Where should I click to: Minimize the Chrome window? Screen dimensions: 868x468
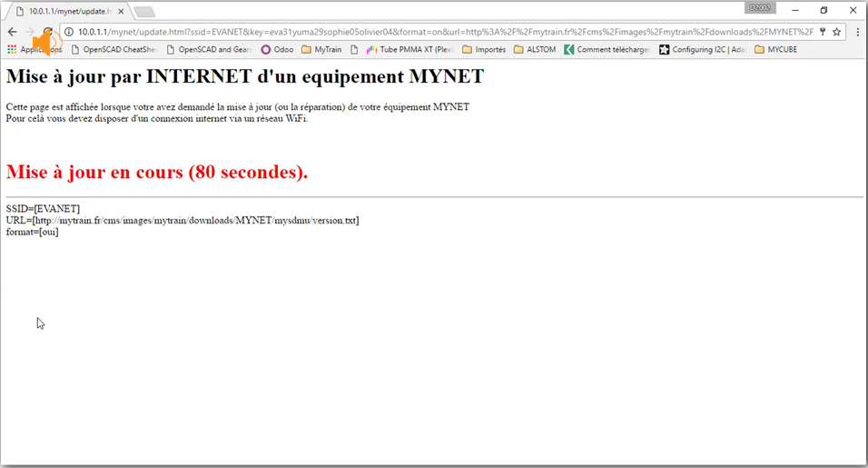tap(795, 10)
